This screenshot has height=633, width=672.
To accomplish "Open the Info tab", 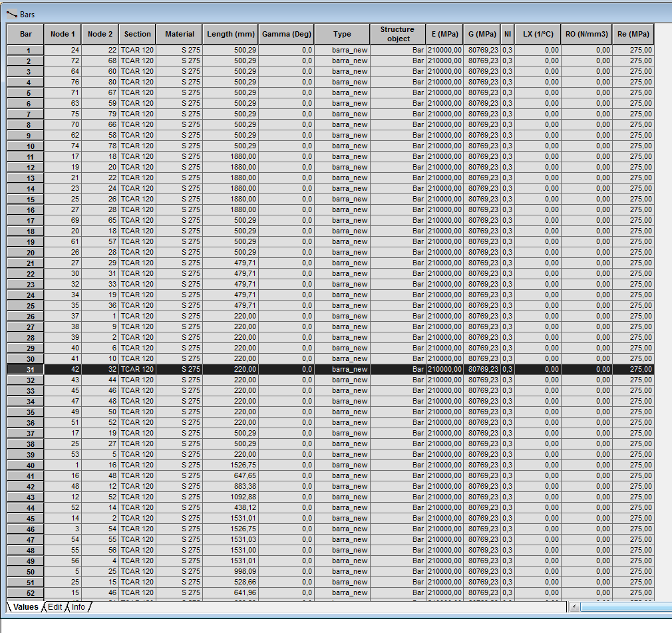I will pos(77,607).
